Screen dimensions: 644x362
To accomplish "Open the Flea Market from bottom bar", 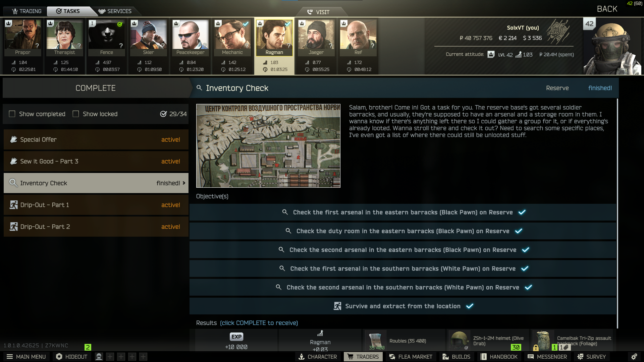I will (x=411, y=357).
